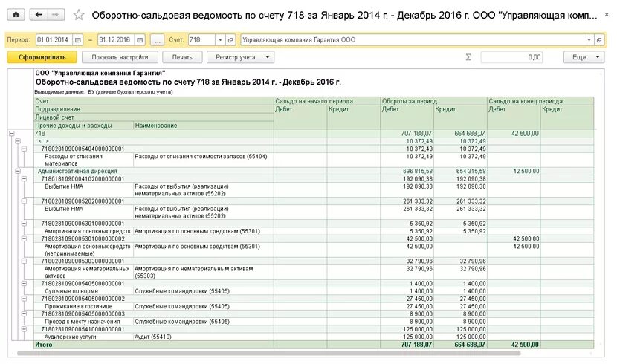Open organization dropdown list
The image size is (617, 364).
tap(589, 40)
